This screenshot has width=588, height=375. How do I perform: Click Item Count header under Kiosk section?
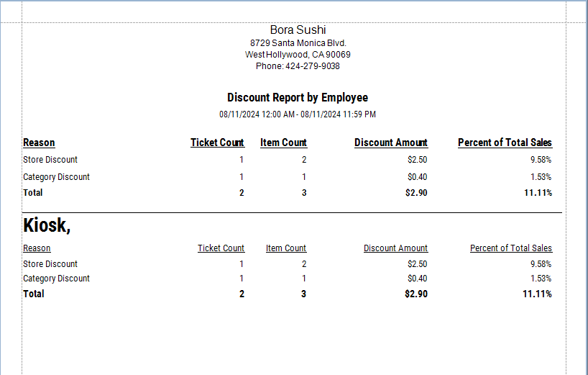click(285, 248)
